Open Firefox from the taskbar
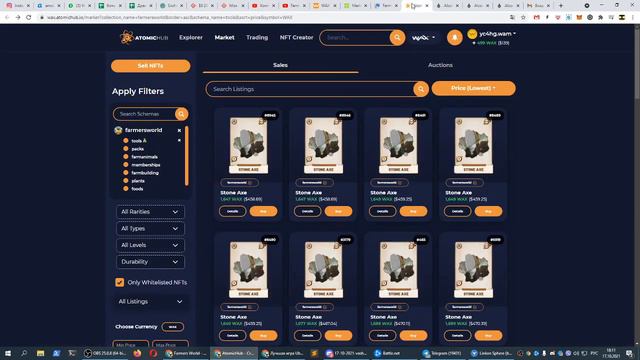 (x=137, y=353)
